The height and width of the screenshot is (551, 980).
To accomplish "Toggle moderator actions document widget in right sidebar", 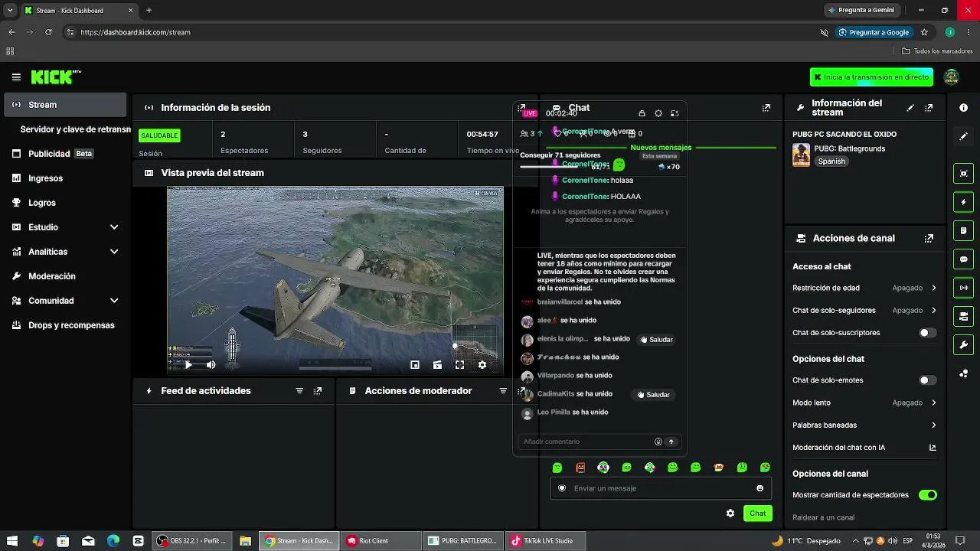I will 963,230.
